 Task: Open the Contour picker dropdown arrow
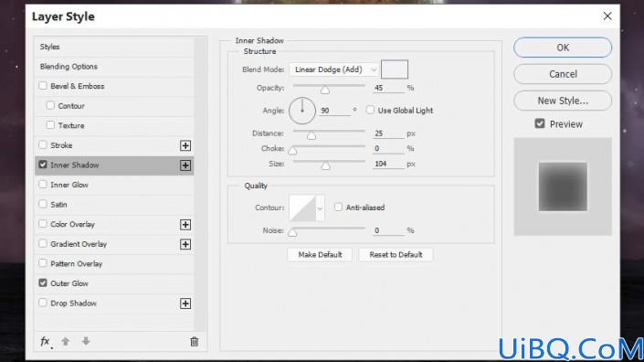coord(320,208)
